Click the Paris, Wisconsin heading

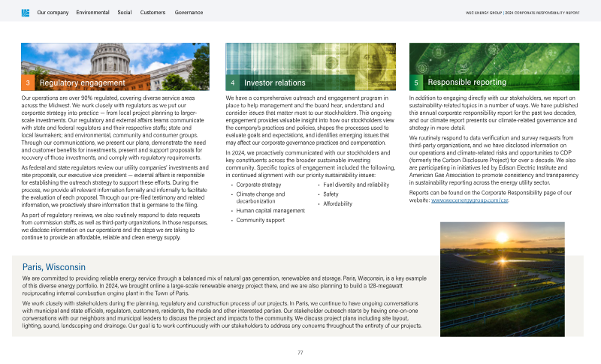(x=55, y=267)
